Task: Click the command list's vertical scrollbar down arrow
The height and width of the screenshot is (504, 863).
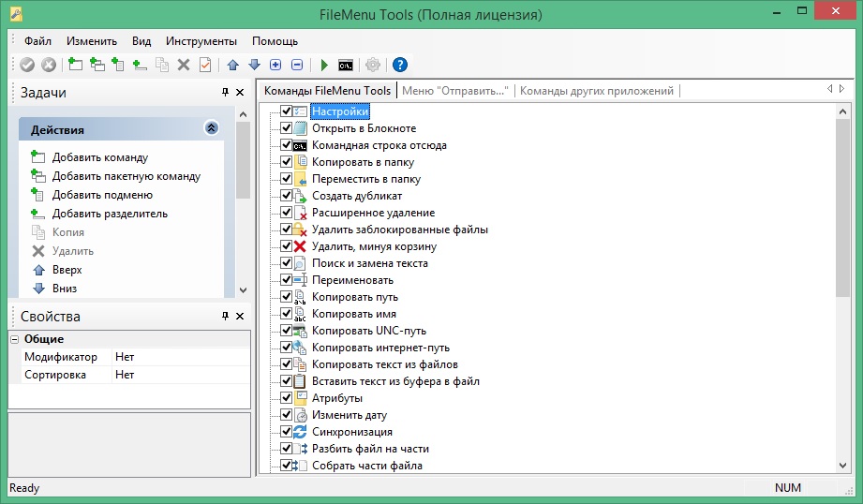Action: click(x=843, y=466)
